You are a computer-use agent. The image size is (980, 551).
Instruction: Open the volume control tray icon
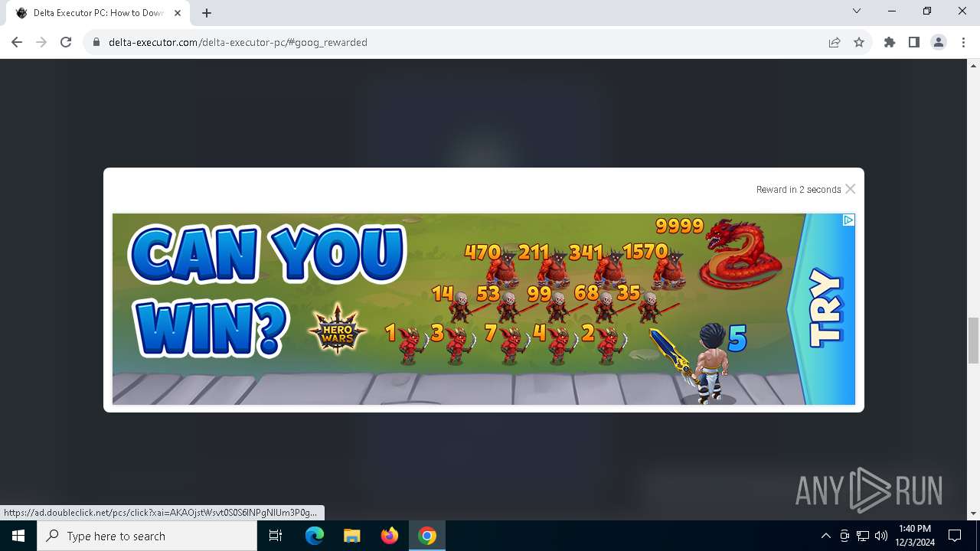point(881,536)
